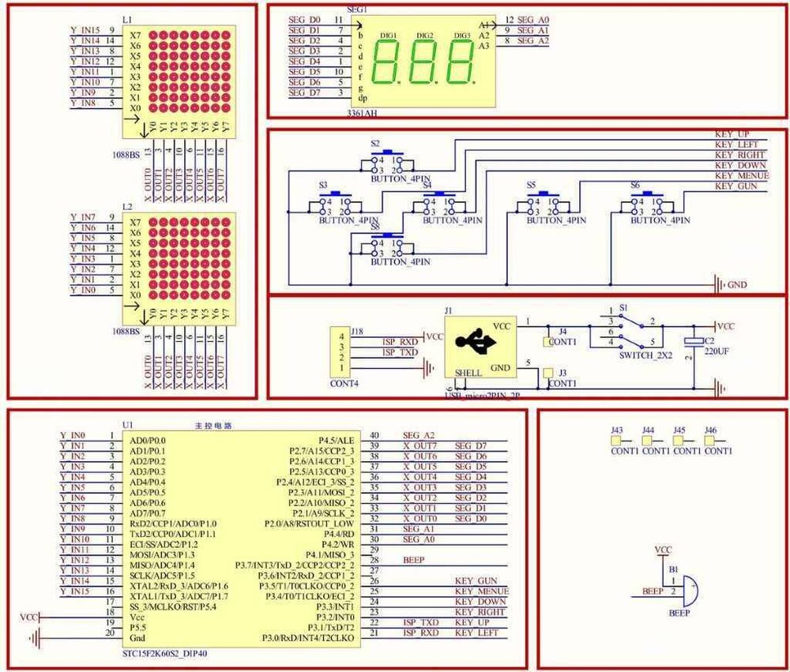Click the SEG_D0 net label on display
This screenshot has height=672, width=790.
(304, 20)
